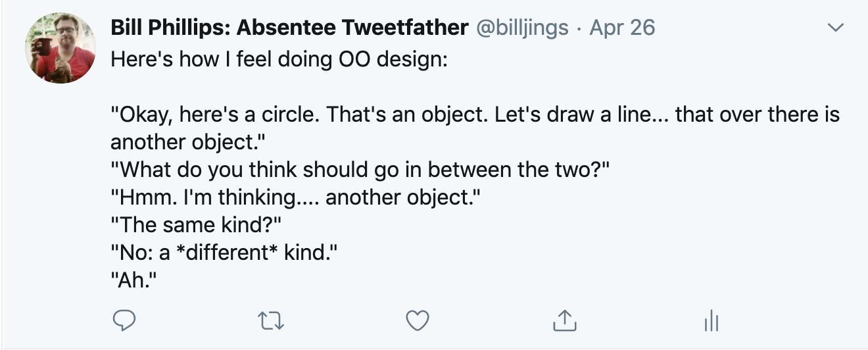View tweet analytics bar chart icon
The width and height of the screenshot is (868, 350).
pyautogui.click(x=710, y=321)
